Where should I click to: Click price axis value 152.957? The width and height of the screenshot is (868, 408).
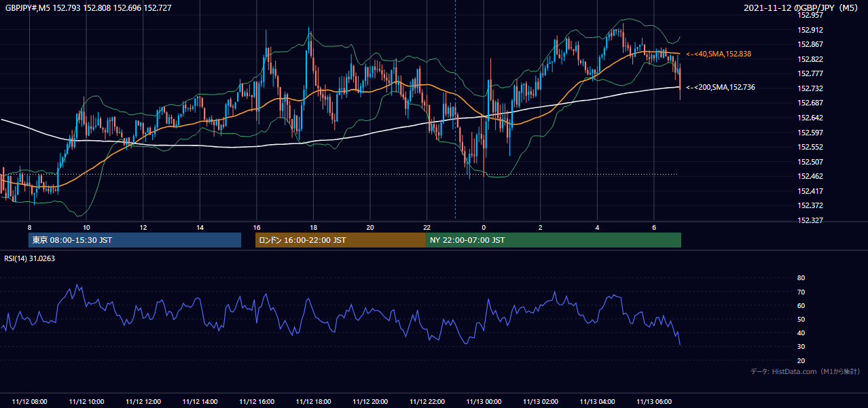(x=810, y=14)
